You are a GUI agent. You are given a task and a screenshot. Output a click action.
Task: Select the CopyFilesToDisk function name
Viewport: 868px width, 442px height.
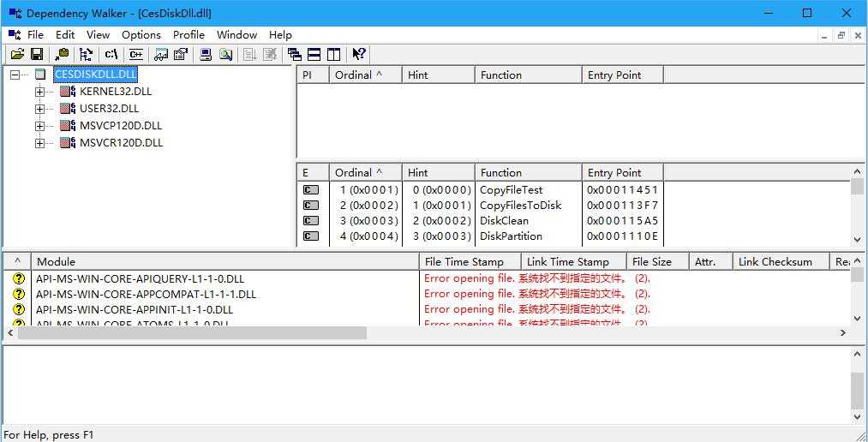point(520,206)
